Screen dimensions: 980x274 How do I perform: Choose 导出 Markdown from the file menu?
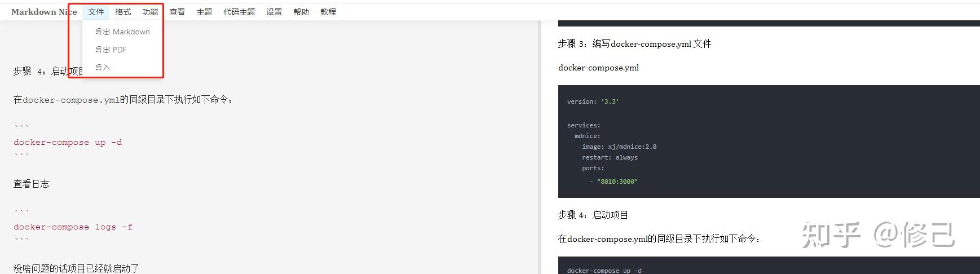[122, 32]
